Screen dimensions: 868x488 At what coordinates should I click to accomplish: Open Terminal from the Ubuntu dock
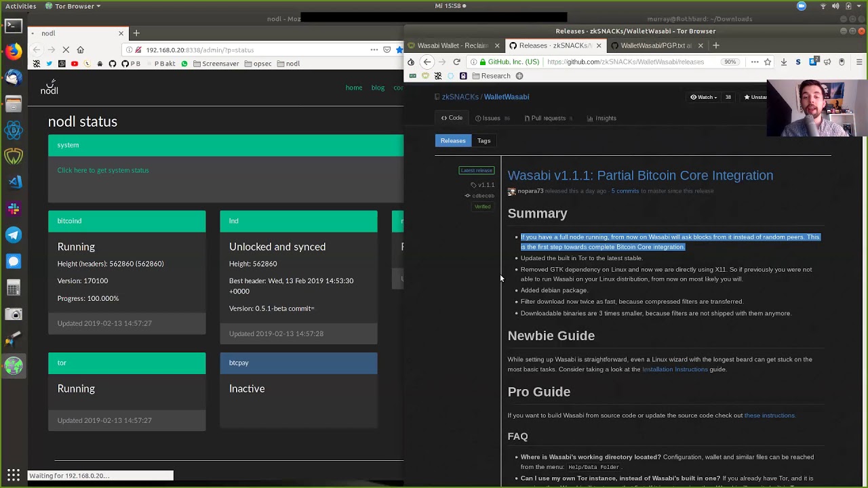pos(13,26)
